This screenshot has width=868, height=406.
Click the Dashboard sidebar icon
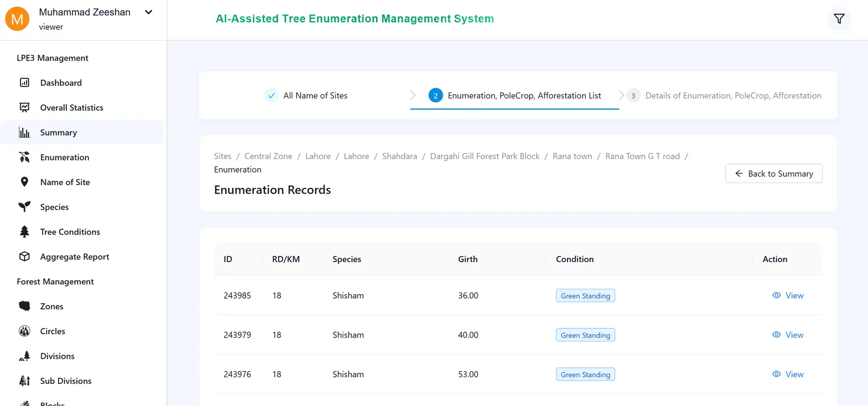tap(24, 83)
